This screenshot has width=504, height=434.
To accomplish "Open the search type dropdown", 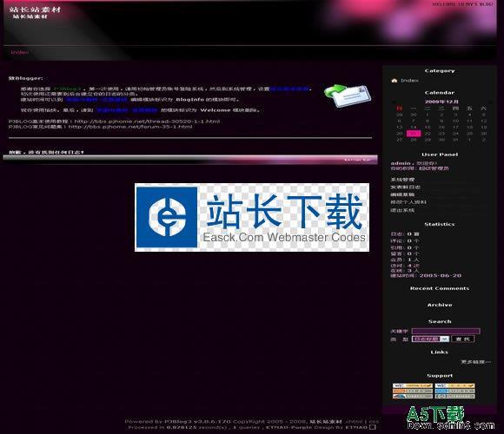I will (430, 339).
